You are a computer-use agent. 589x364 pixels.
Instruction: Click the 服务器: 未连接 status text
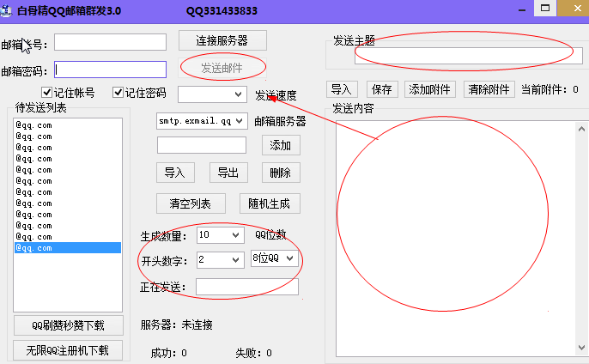click(x=177, y=325)
